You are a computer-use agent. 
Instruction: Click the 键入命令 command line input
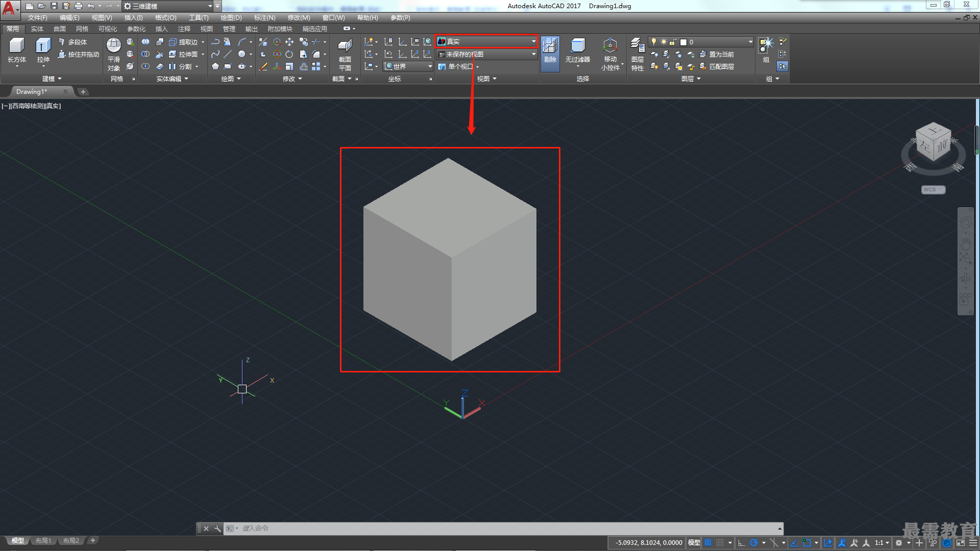508,529
